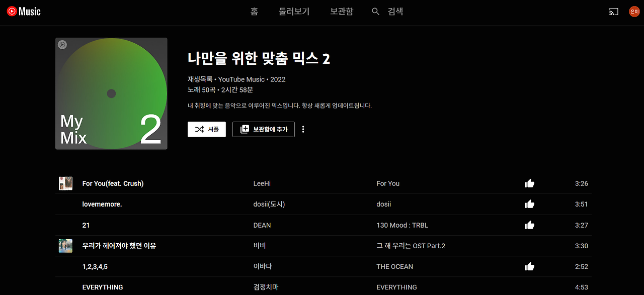
Task: Open artist 비비
Action: pos(260,246)
